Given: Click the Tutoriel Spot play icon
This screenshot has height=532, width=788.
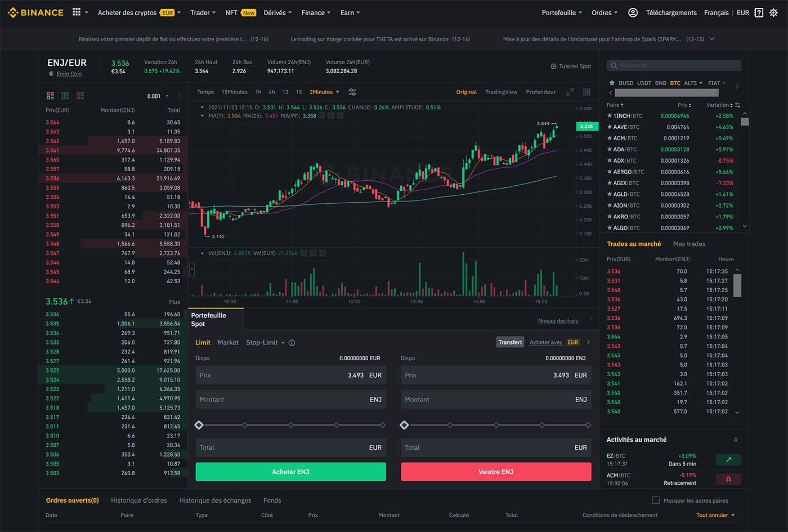Looking at the screenshot, I should click(553, 66).
